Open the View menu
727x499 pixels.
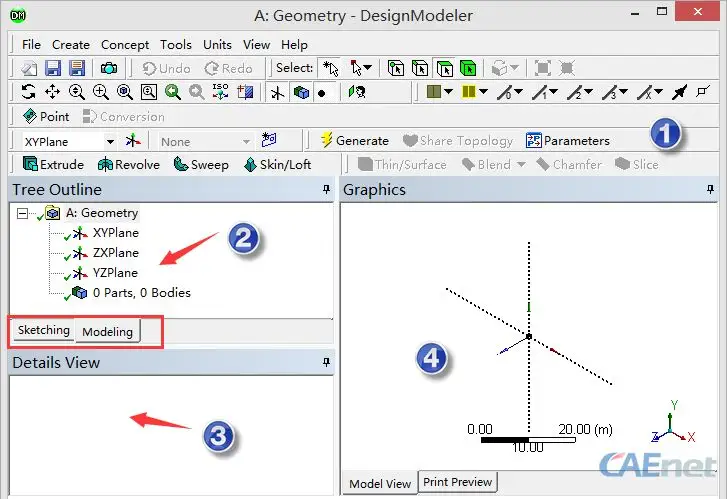click(x=256, y=45)
